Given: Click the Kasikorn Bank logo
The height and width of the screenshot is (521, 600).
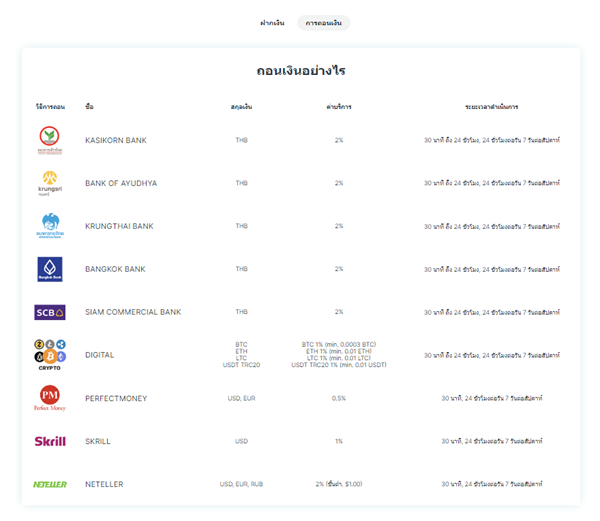Looking at the screenshot, I should pyautogui.click(x=49, y=139).
